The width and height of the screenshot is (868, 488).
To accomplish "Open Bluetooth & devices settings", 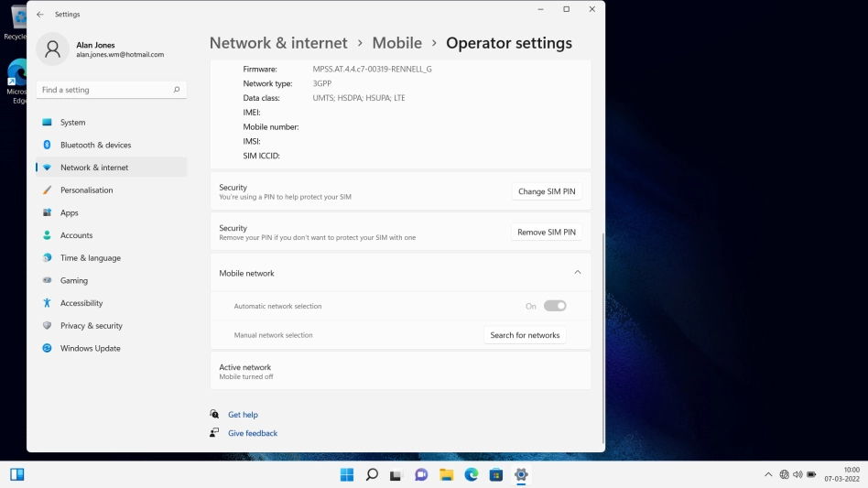I will click(x=95, y=145).
